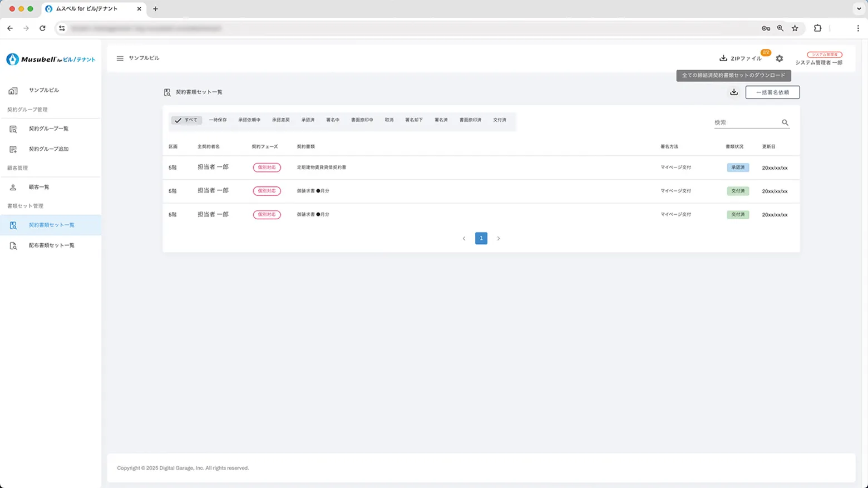
Task: Enable the 一時保存 status filter
Action: pyautogui.click(x=218, y=120)
